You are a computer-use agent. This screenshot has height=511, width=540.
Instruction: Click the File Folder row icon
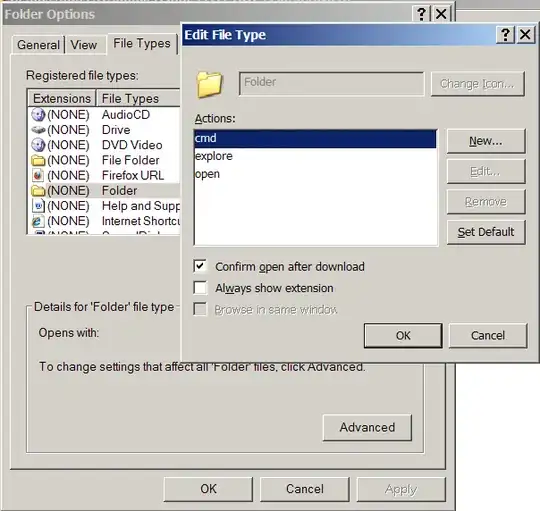tap(38, 160)
